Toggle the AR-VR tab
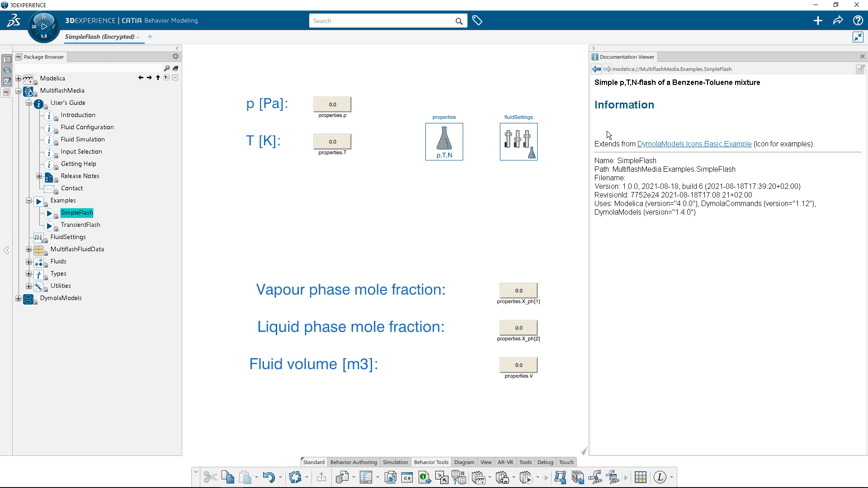The width and height of the screenshot is (868, 488). pyautogui.click(x=505, y=462)
